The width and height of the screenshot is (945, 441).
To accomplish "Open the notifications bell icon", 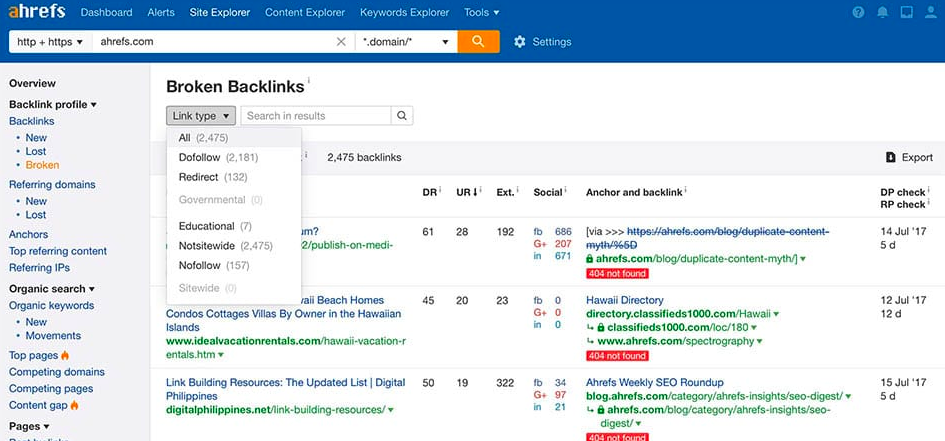I will click(883, 12).
